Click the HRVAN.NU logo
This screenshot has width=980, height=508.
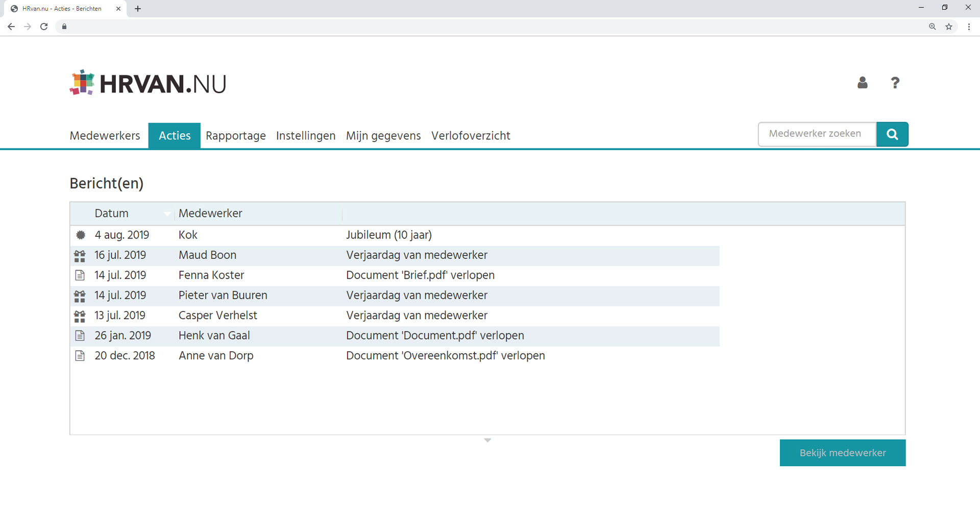pyautogui.click(x=148, y=83)
